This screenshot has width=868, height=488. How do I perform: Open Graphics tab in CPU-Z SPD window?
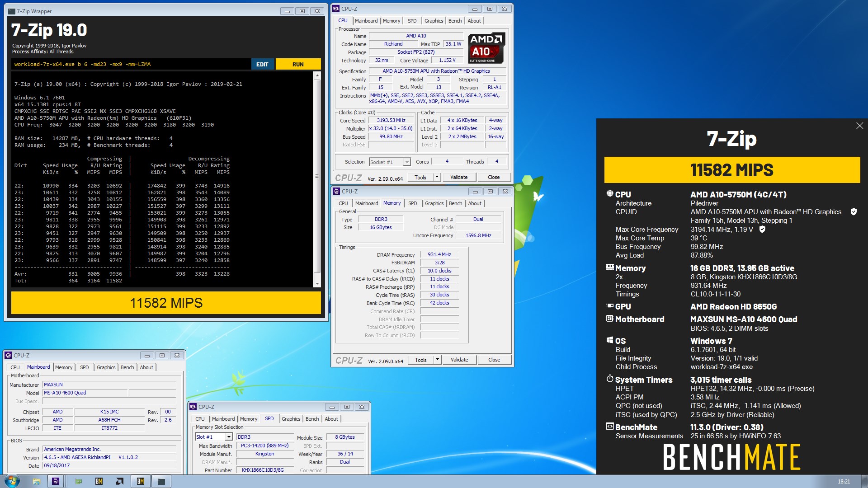coord(291,419)
